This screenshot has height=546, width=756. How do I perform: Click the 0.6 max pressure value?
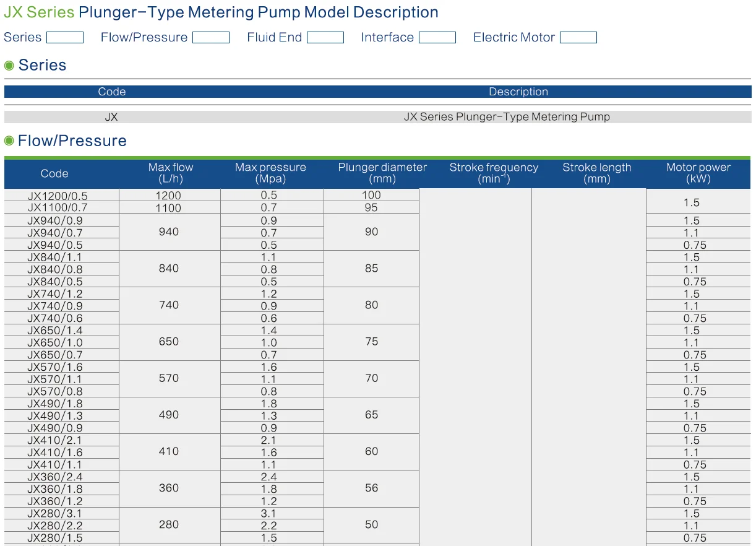click(269, 318)
